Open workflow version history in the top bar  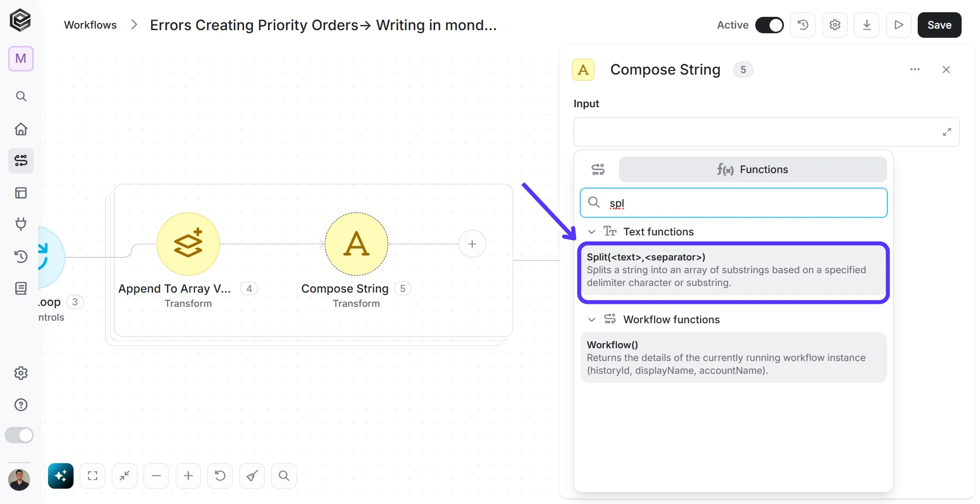(x=803, y=25)
